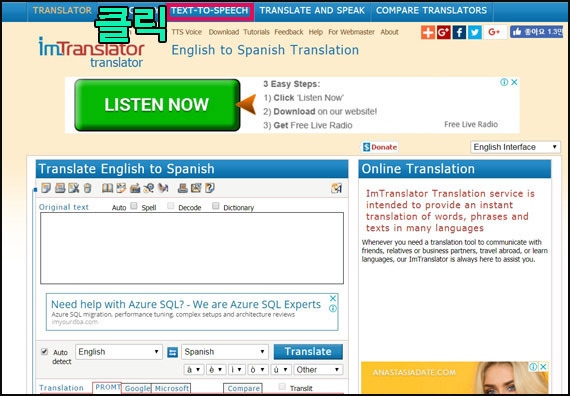Open the dictionary open-book icon
Viewport: 570px width, 396px height.
pos(108,188)
